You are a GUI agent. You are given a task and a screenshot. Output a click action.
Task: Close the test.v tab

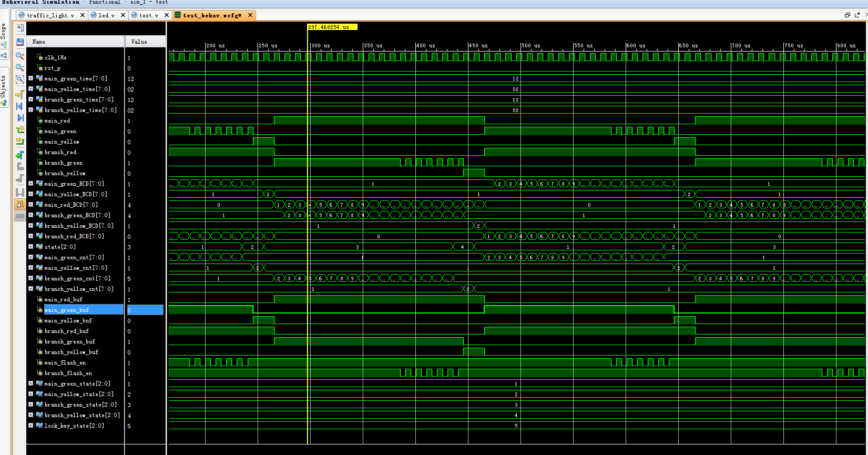click(x=166, y=15)
